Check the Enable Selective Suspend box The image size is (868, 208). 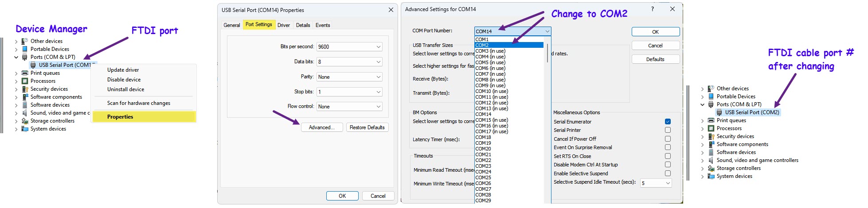click(668, 173)
